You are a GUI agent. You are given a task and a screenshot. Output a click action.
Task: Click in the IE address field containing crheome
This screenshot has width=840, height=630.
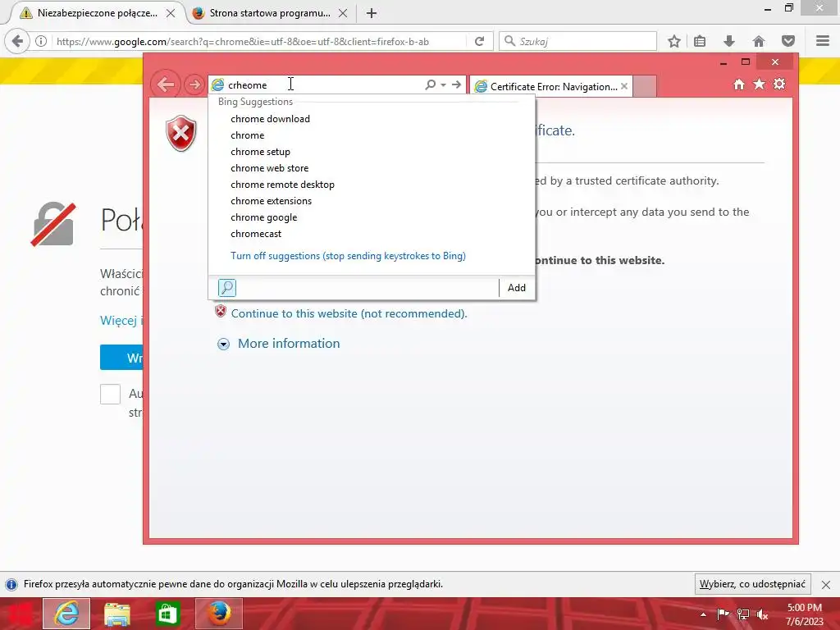[324, 84]
